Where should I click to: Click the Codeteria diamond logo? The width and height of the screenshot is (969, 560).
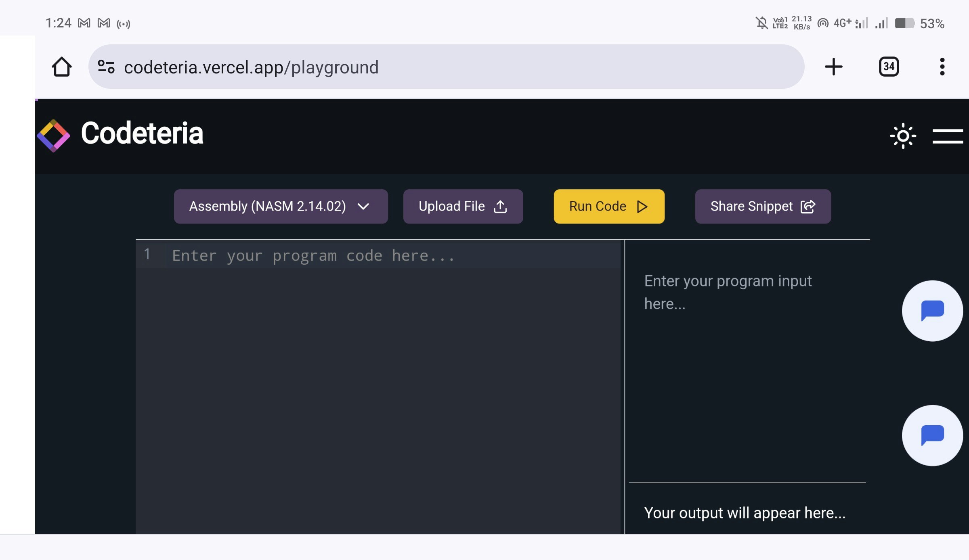click(x=53, y=136)
